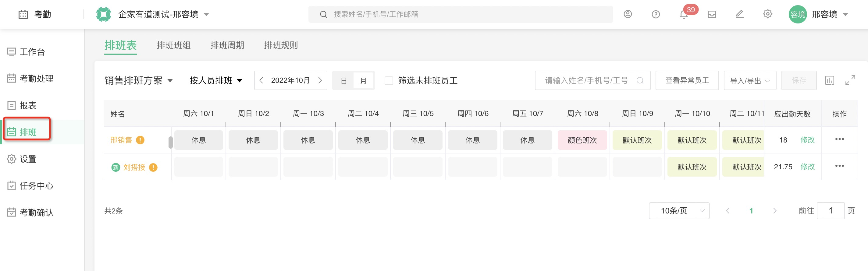The width and height of the screenshot is (868, 271).
Task: Open 销售排班方案 dropdown
Action: click(138, 80)
